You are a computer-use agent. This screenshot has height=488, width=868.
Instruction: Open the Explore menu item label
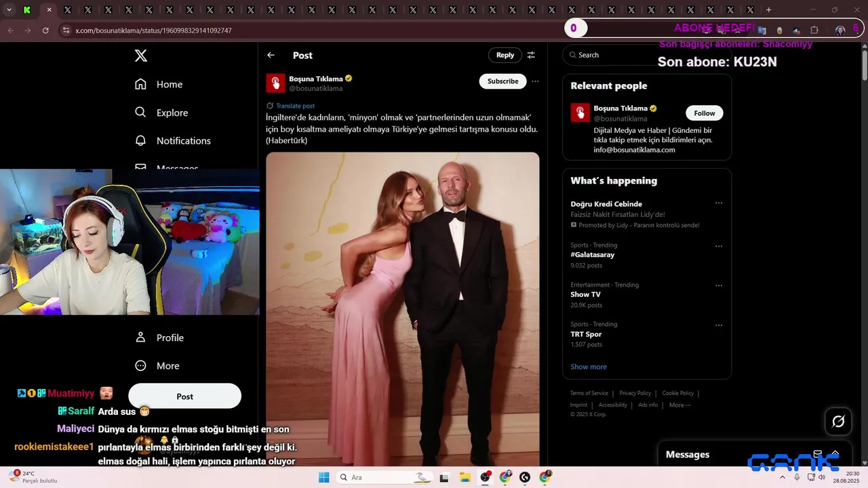point(172,113)
